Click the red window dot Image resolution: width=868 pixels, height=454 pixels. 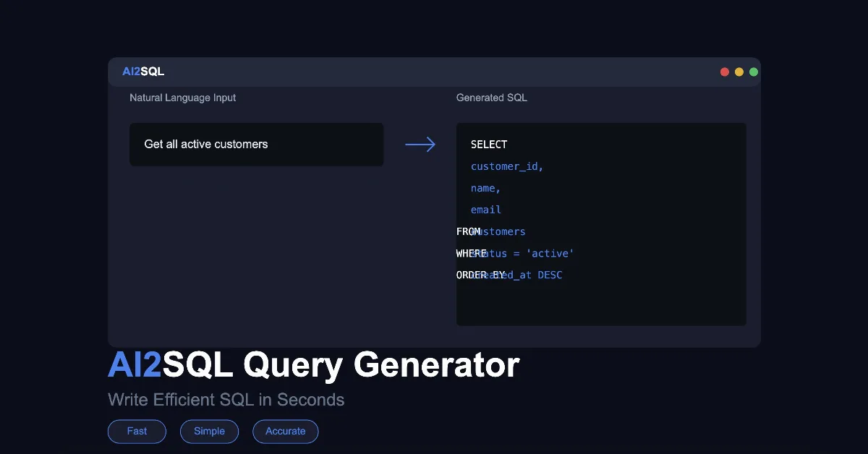[725, 72]
